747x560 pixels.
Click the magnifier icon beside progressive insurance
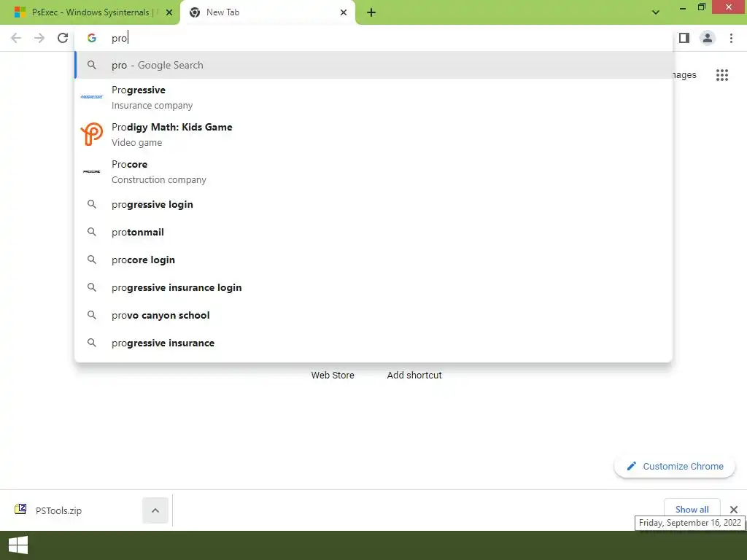point(92,343)
